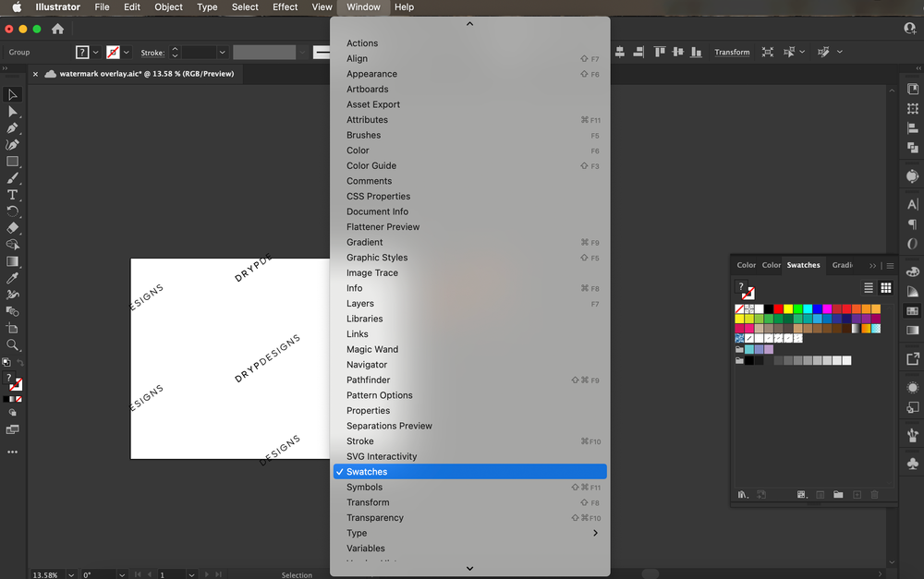Screen dimensions: 924x579
Task: Click New Color Group folder icon
Action: [x=838, y=495]
